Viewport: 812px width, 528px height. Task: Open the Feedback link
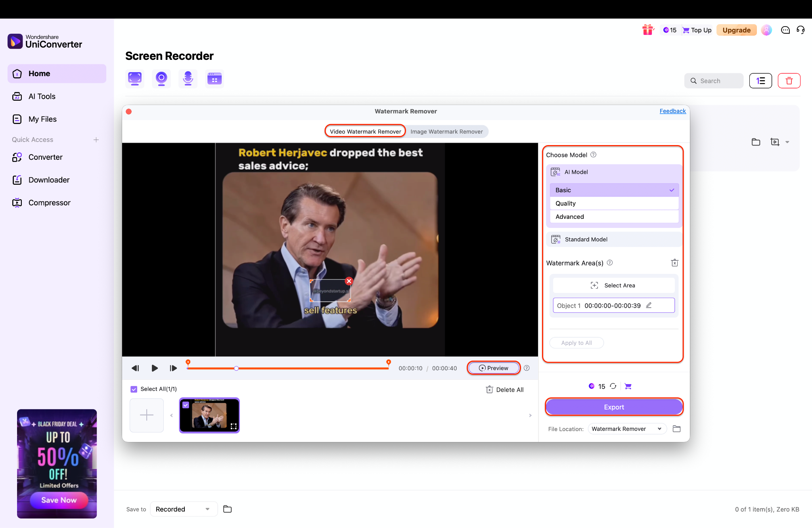coord(672,111)
